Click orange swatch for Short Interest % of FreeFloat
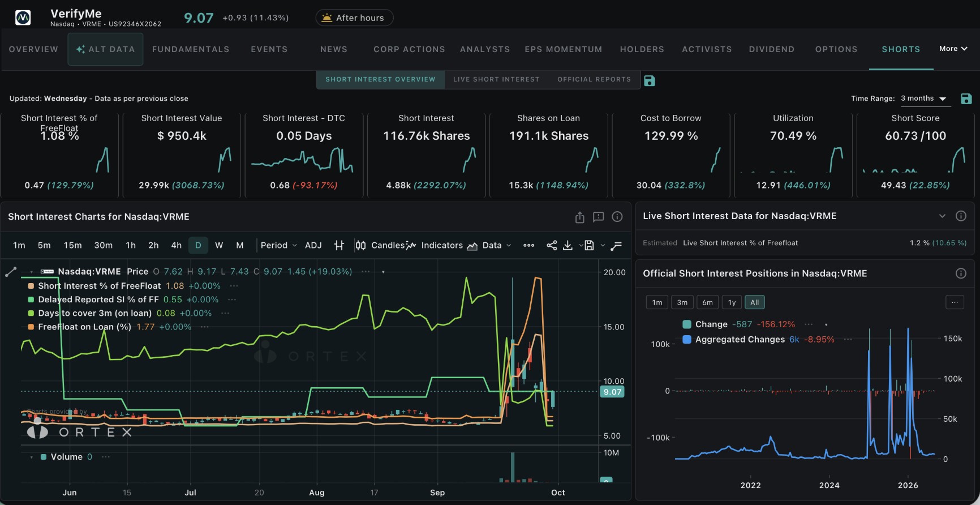The image size is (980, 505). click(x=31, y=286)
